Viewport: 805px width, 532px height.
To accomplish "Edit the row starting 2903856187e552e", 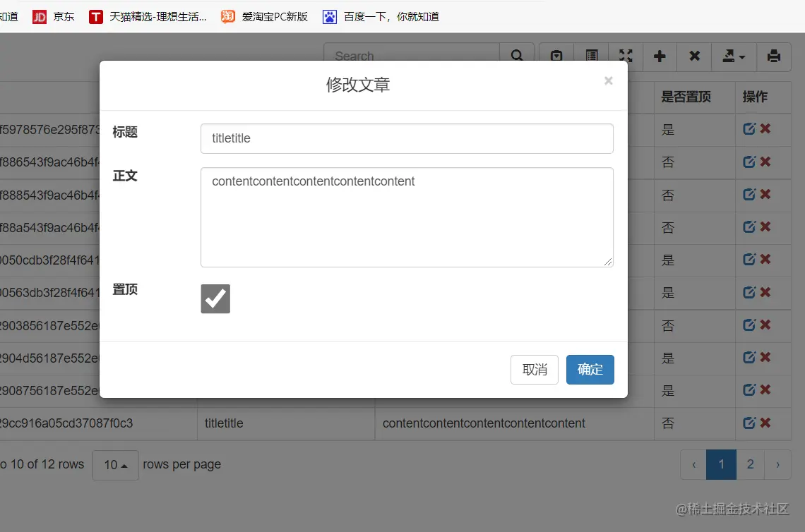I will [749, 325].
